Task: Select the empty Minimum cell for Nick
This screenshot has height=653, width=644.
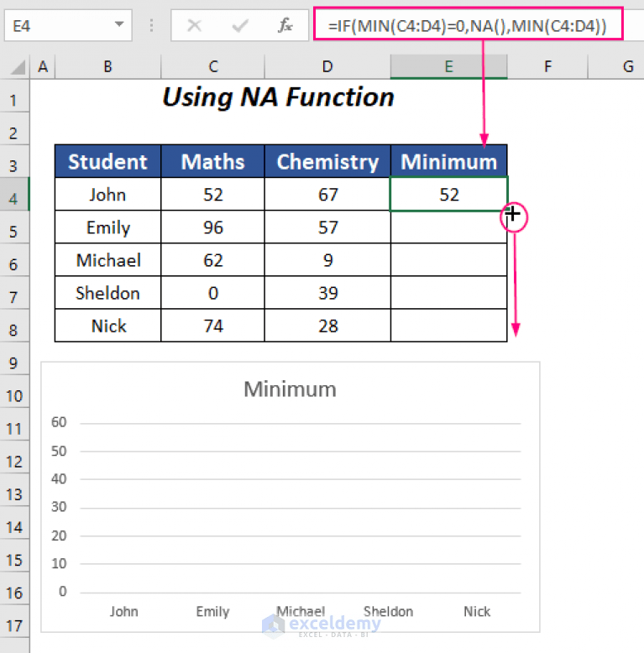Action: 448,326
